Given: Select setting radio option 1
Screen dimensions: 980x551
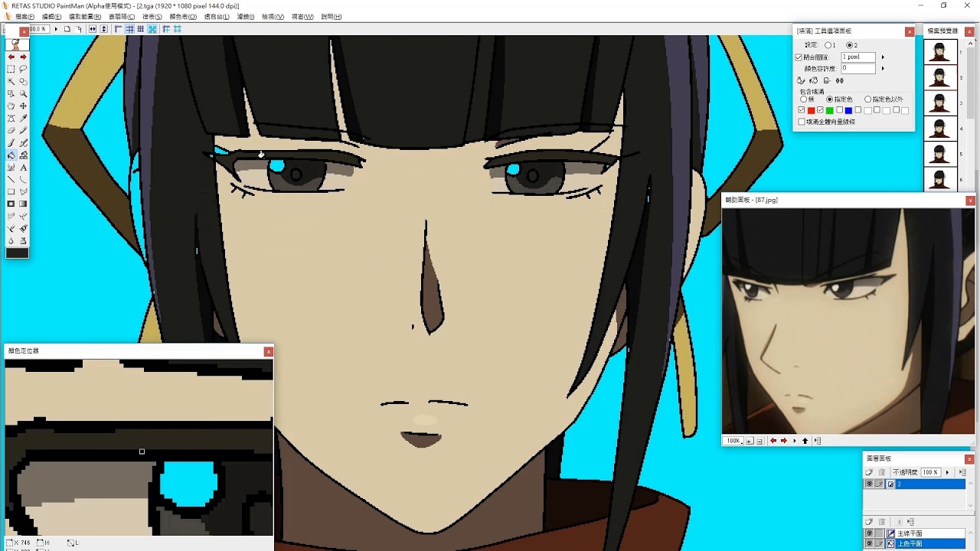Looking at the screenshot, I should (828, 45).
